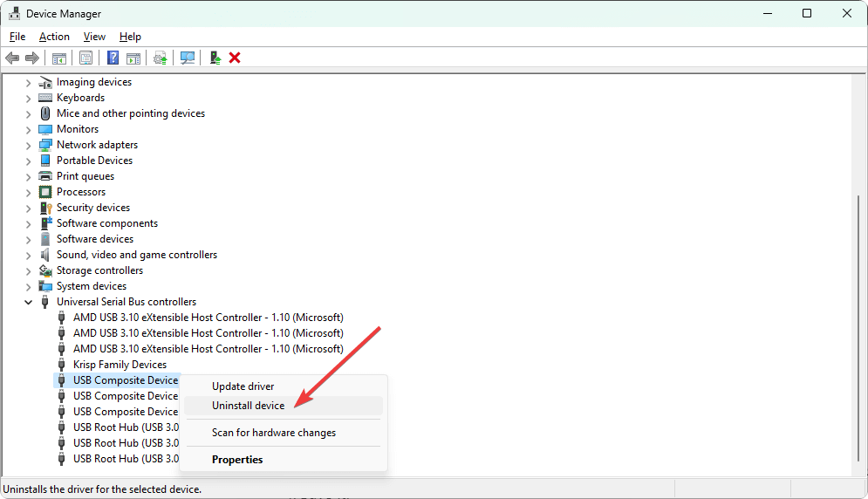Viewport: 868px width, 499px height.
Task: Select the Monitors category icon
Action: (x=45, y=129)
